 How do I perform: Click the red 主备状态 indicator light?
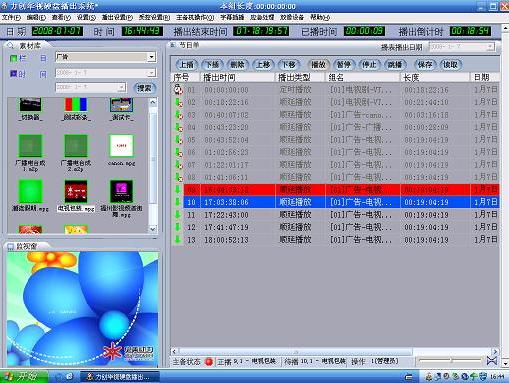tap(209, 361)
